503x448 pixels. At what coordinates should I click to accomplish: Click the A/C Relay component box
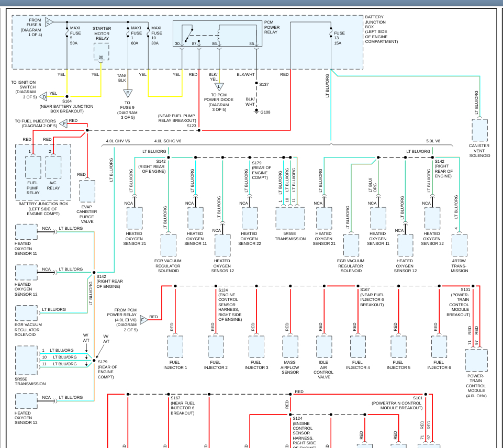point(53,167)
